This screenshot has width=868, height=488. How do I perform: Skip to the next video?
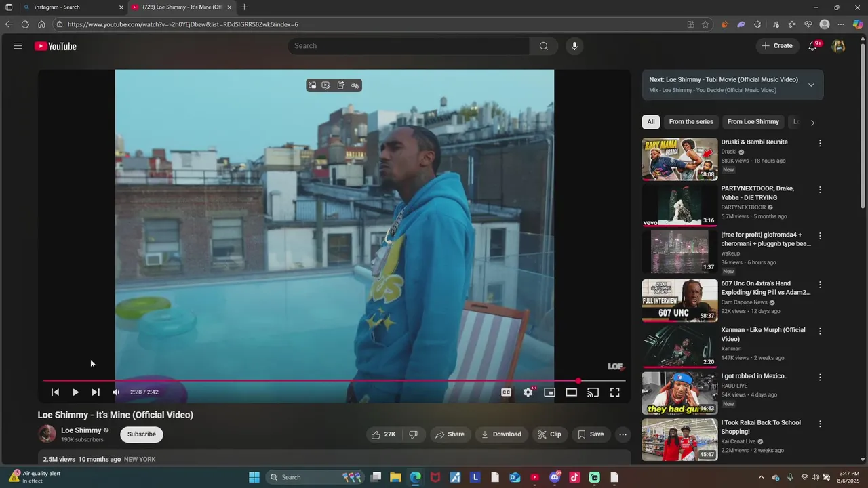96,392
